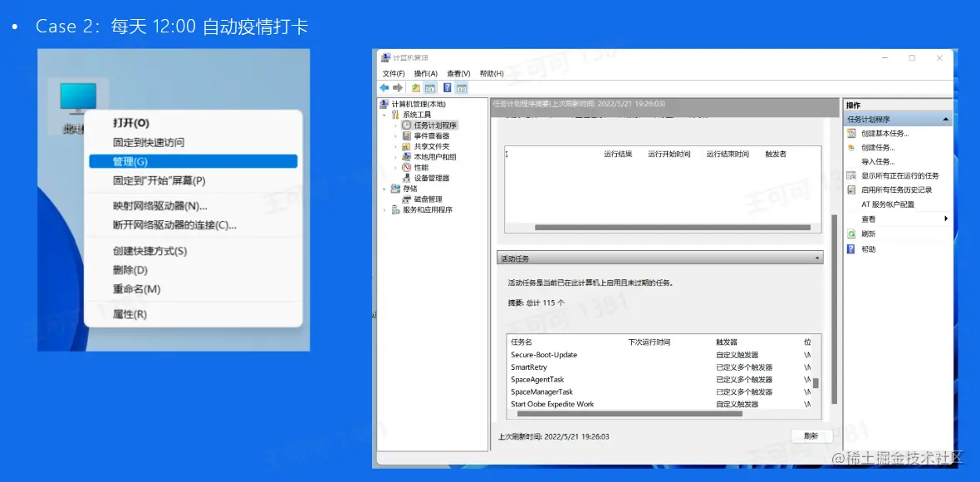Click 启用所有任务历史记录 action

coord(896,189)
